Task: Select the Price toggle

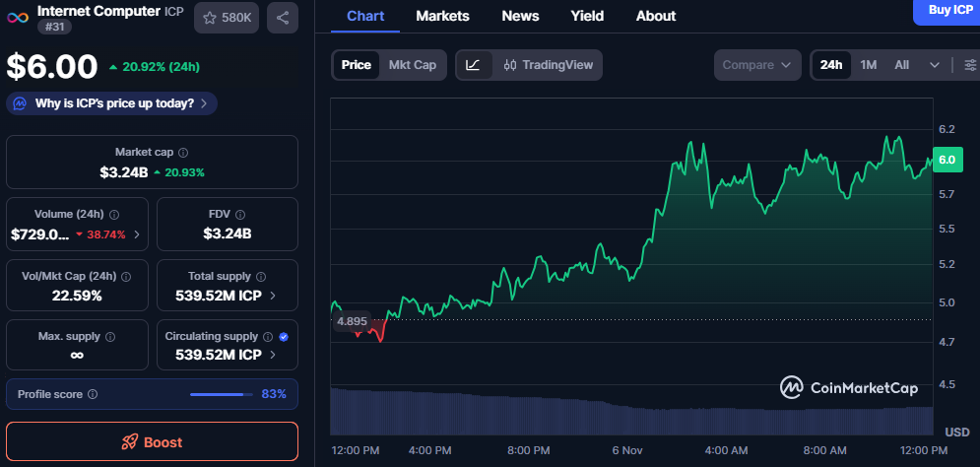Action: click(356, 65)
